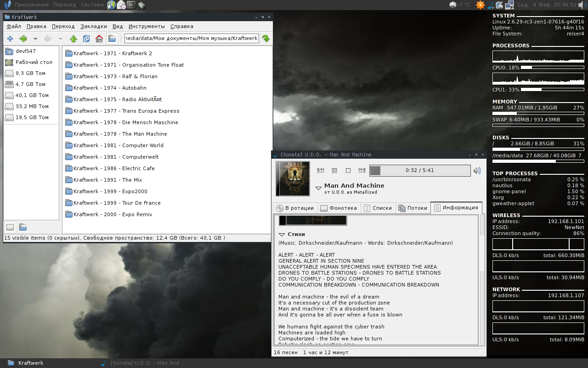The width and height of the screenshot is (588, 368).
Task: Open the Закладки menu
Action: coord(93,26)
